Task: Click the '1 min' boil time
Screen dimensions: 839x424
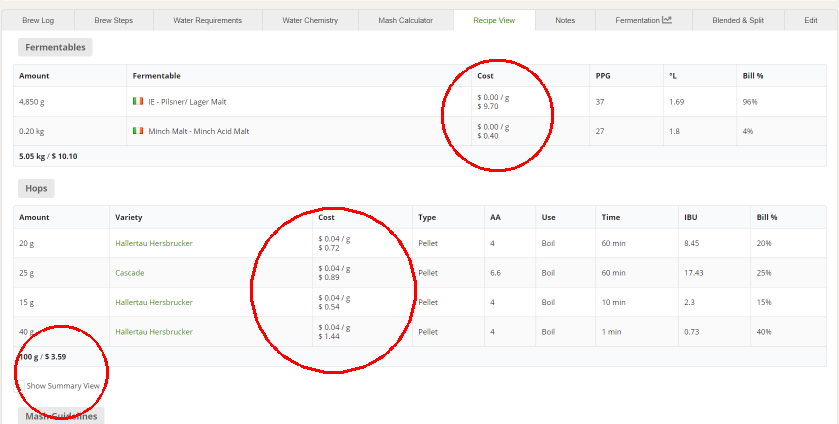Action: pos(611,331)
